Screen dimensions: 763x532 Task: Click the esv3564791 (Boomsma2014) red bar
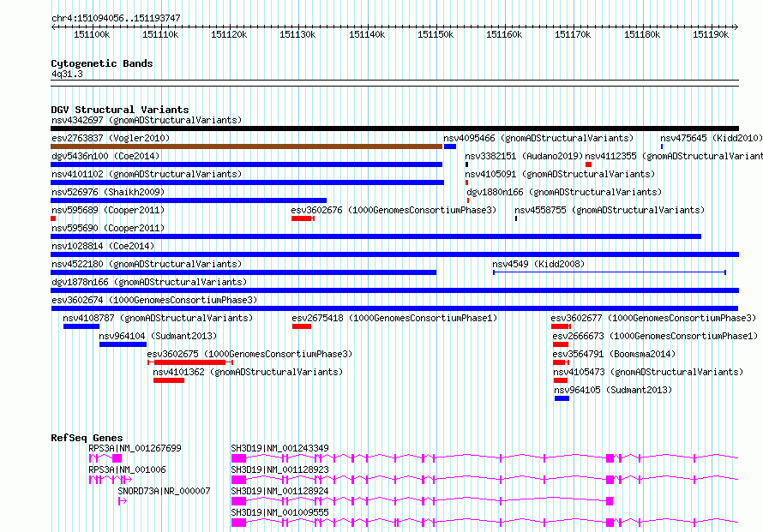[561, 362]
